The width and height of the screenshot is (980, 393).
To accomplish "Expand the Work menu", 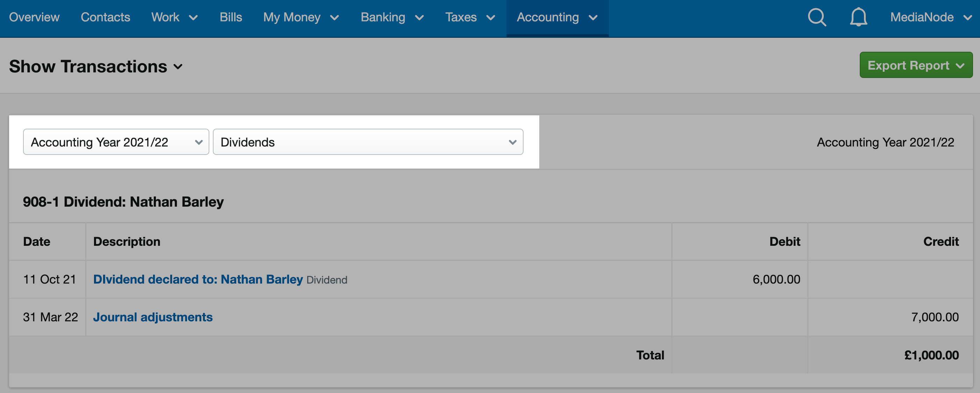I will click(174, 17).
